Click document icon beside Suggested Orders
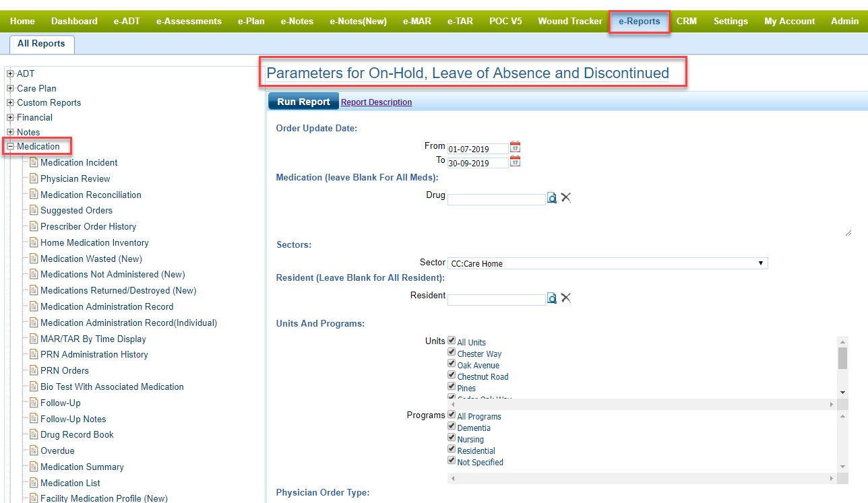The image size is (868, 503). tap(34, 210)
